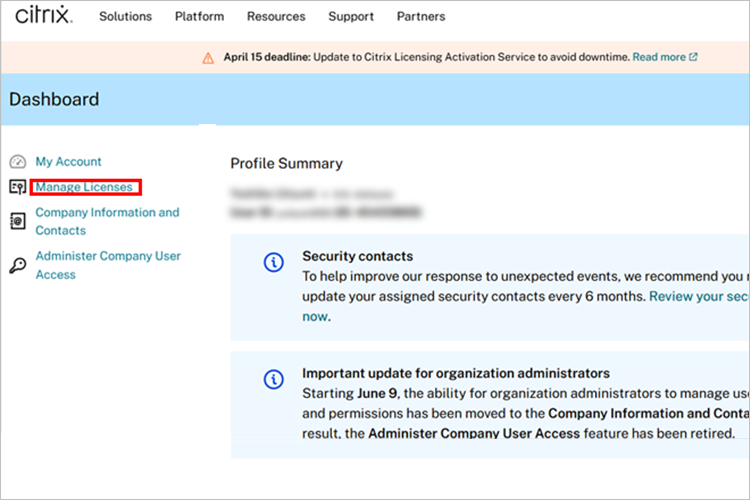Open the Partners menu
This screenshot has height=500, width=750.
421,17
